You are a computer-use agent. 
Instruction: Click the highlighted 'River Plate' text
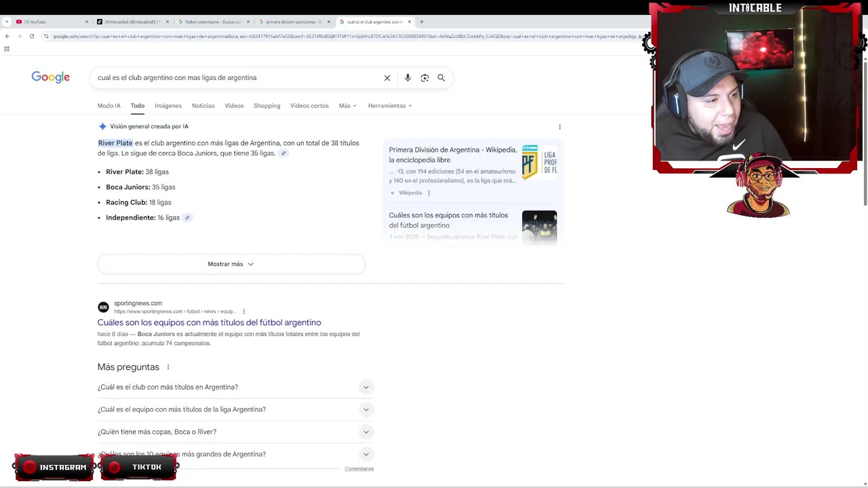(115, 143)
